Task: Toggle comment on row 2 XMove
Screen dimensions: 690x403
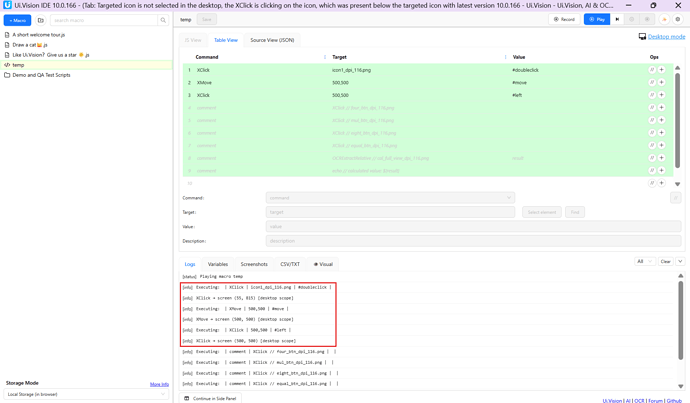Action: point(652,82)
